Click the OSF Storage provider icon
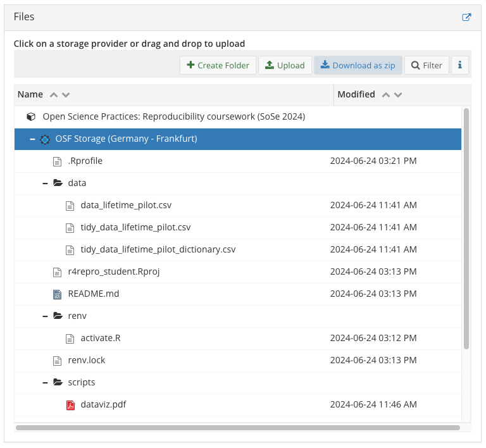The width and height of the screenshot is (486, 448). (x=45, y=139)
